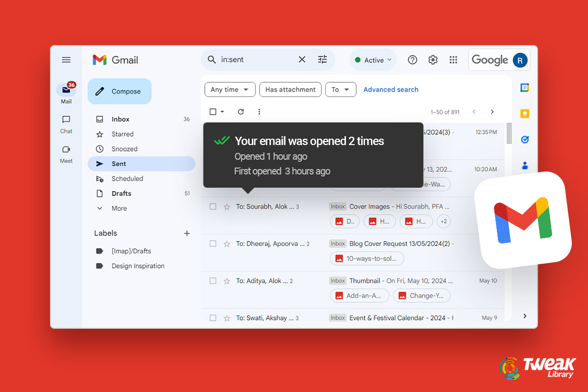This screenshot has height=392, width=588.
Task: Clear the search box text
Action: (302, 60)
